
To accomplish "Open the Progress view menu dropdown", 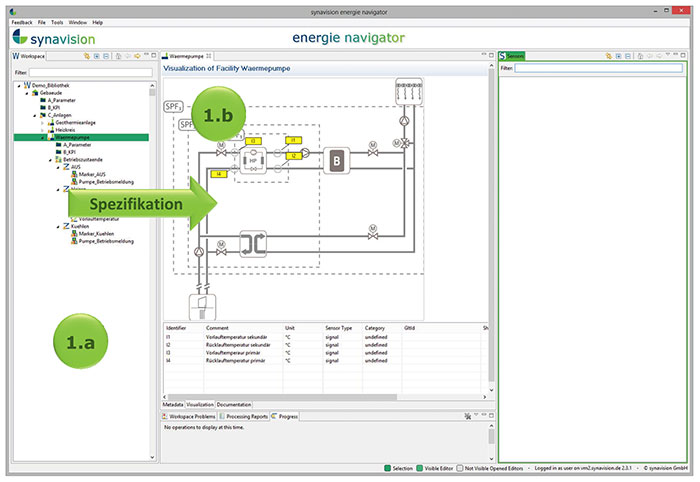I will 476,415.
